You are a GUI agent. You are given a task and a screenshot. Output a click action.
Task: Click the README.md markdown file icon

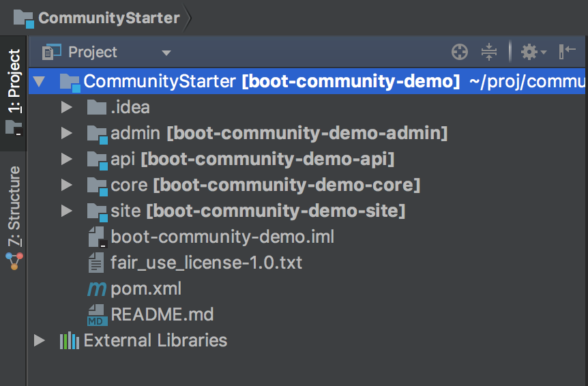coord(97,315)
